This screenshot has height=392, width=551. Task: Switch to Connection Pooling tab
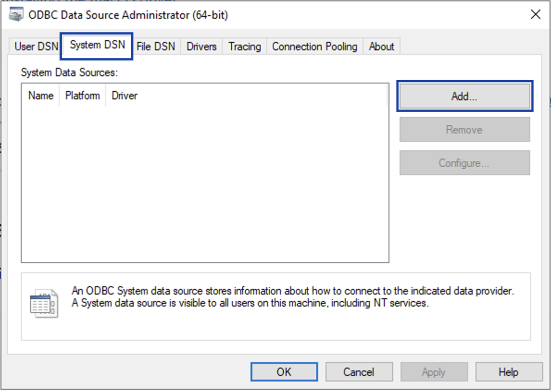click(x=314, y=46)
